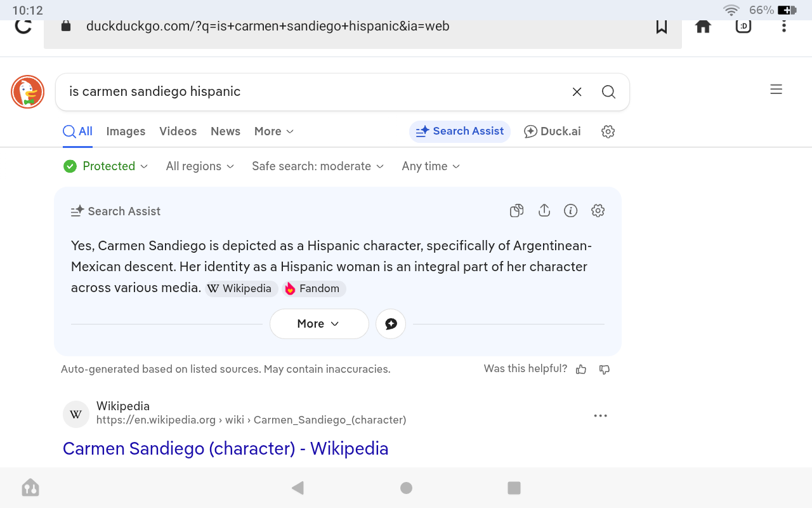
Task: Click the search query input field
Action: click(x=311, y=92)
